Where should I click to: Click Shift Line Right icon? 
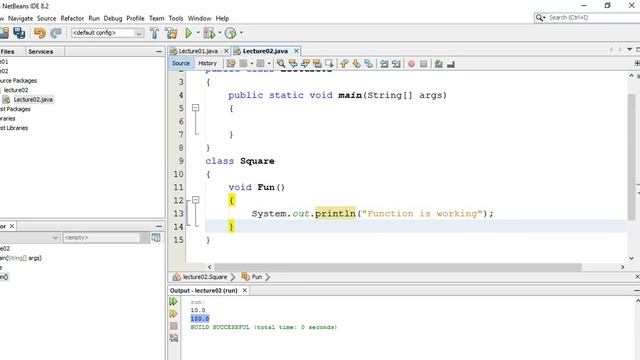(x=396, y=63)
